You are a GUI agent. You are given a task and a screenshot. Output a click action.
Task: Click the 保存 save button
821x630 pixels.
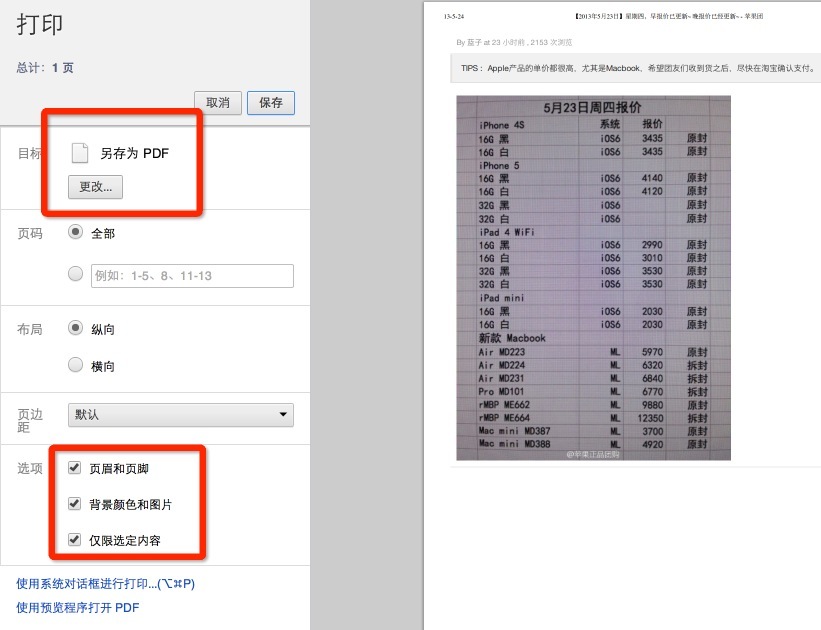[x=271, y=103]
